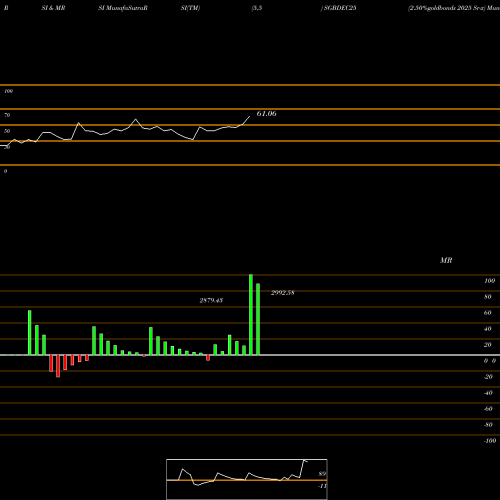This screenshot has width=500, height=500.
Task: Click the RSI axis label "100"
Action: (x=9, y=91)
